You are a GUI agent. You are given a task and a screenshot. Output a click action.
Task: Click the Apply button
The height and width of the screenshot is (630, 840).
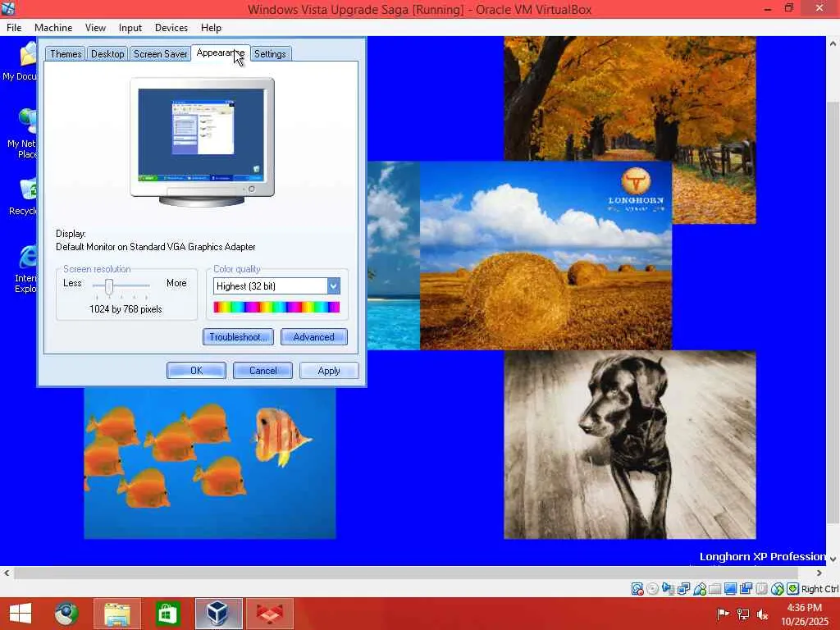click(x=329, y=371)
